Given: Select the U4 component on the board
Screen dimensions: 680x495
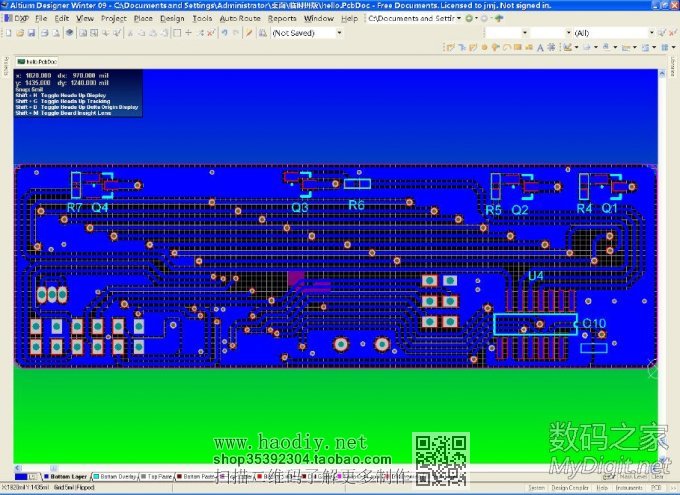Looking at the screenshot, I should [x=536, y=275].
